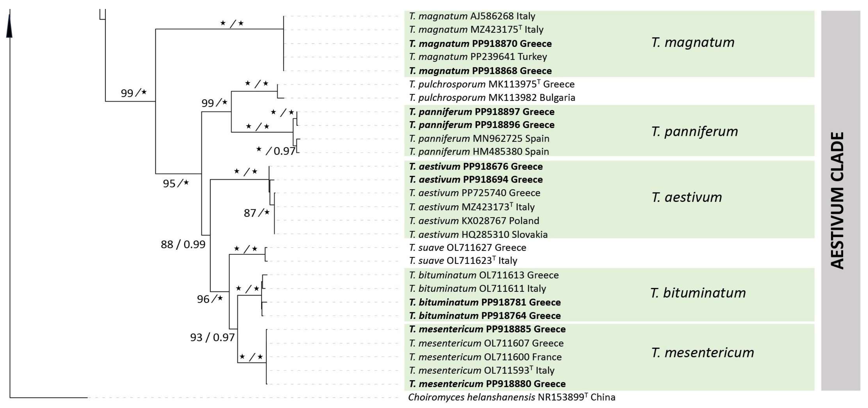
Task: Click T. panniferum PP918897 Greece label
Action: [x=481, y=112]
